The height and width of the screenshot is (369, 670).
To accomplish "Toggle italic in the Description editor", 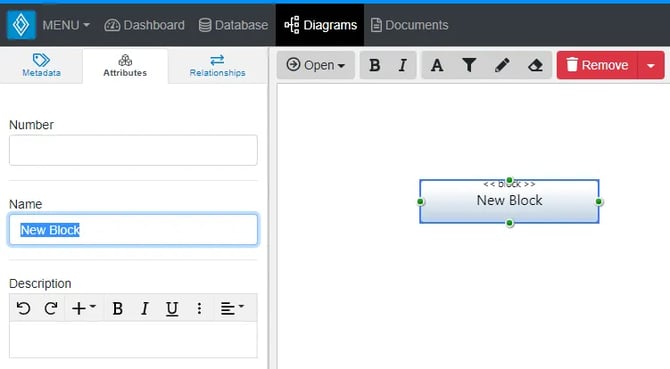I will pos(145,308).
